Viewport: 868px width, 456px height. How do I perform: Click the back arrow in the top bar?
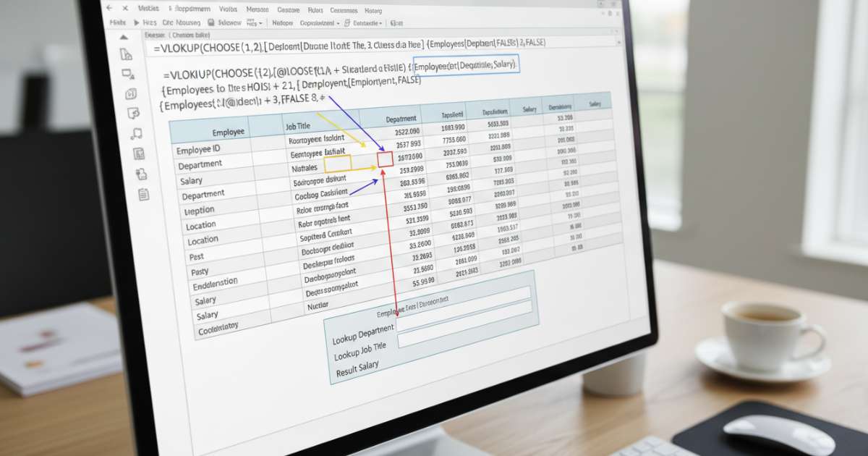109,8
